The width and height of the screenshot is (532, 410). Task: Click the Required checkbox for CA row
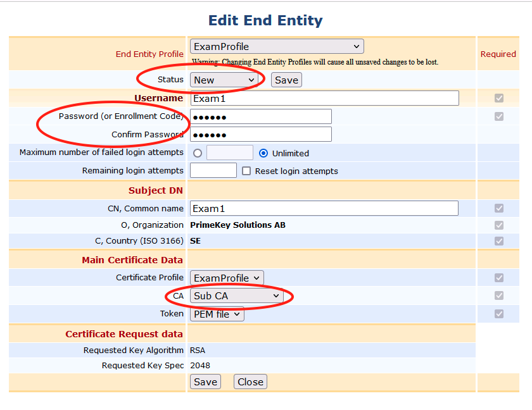[499, 295]
